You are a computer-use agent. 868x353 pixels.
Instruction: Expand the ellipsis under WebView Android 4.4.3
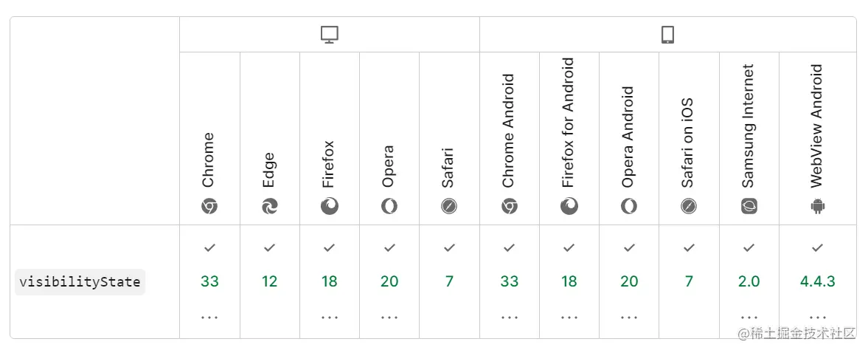pyautogui.click(x=817, y=317)
